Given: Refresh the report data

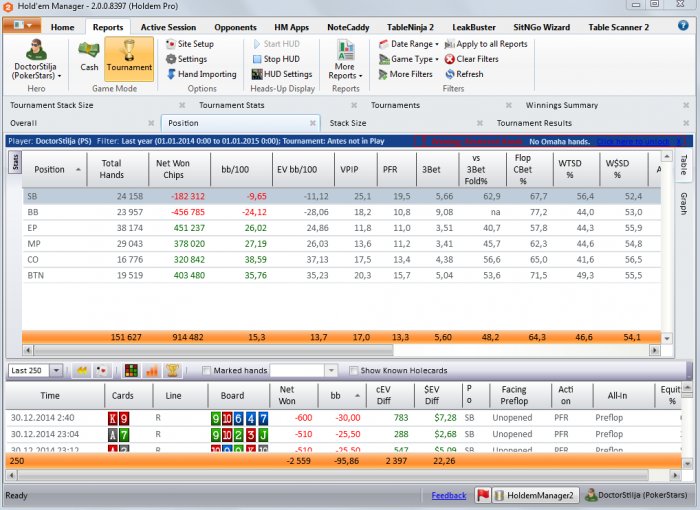Looking at the screenshot, I should 449,74.
